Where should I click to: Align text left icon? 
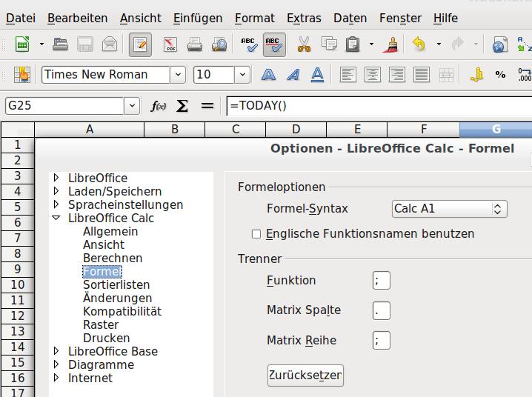pyautogui.click(x=348, y=74)
